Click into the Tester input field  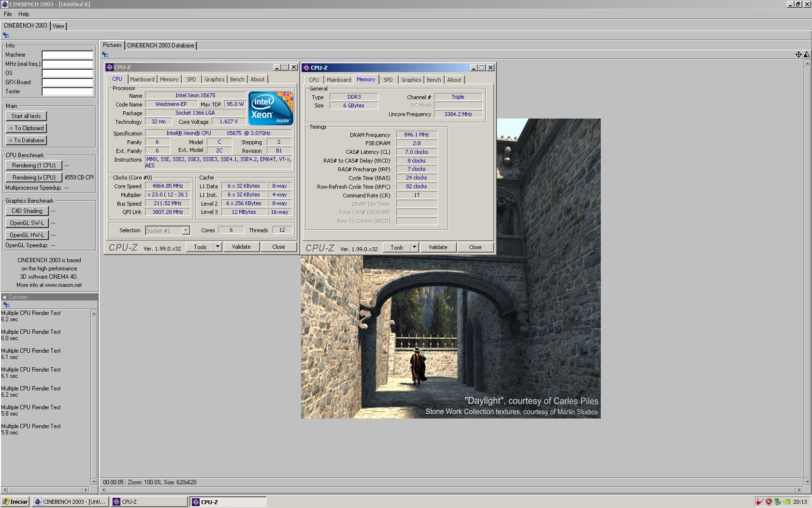[x=68, y=91]
